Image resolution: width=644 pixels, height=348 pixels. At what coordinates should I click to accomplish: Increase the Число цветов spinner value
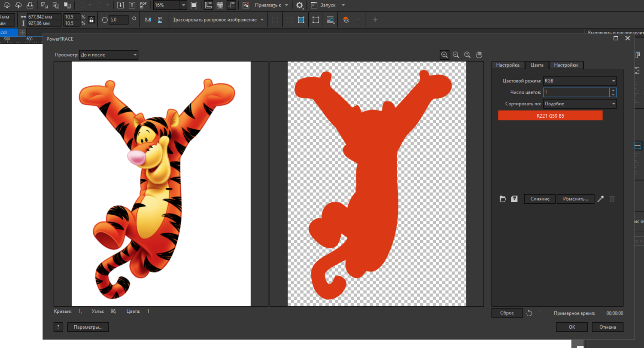pos(614,90)
